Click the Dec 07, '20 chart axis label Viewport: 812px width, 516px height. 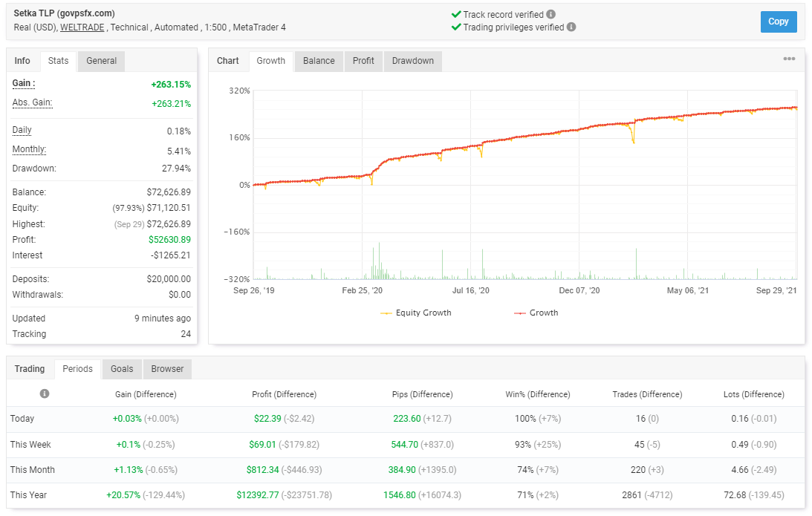579,291
